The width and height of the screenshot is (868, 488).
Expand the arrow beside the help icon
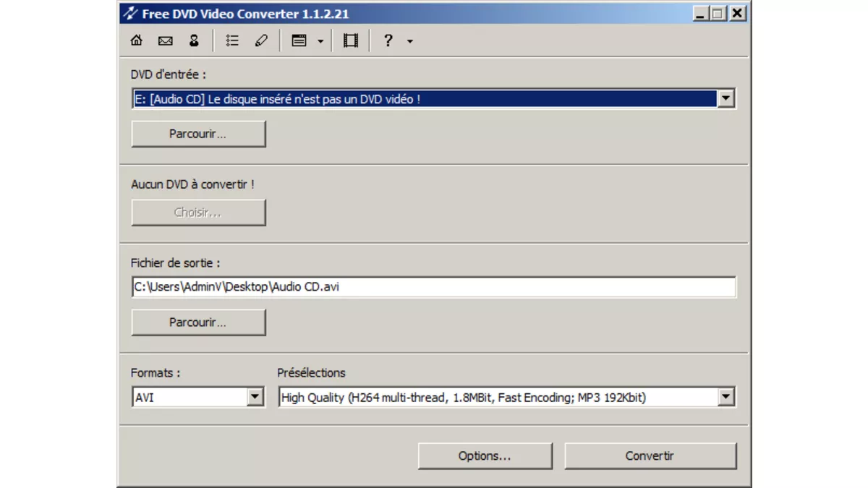(409, 41)
